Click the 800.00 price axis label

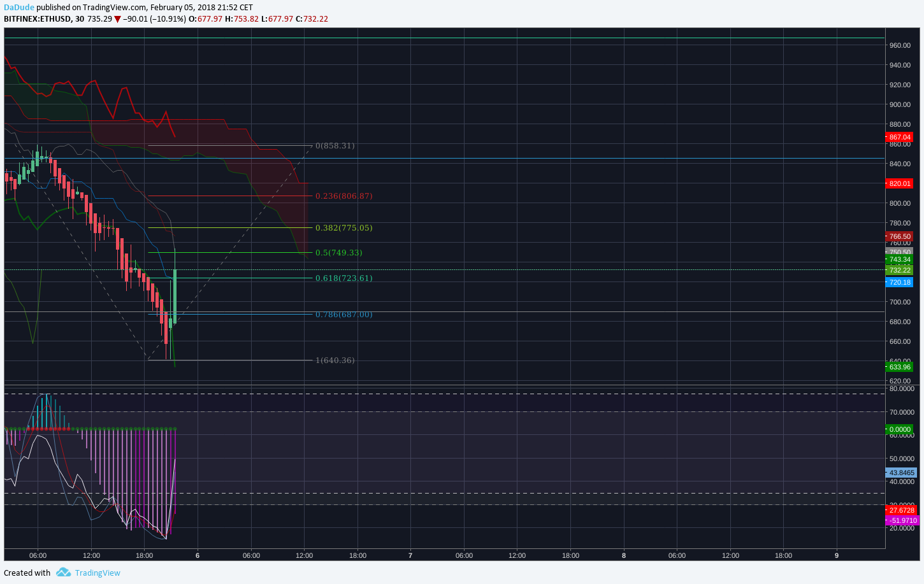[900, 203]
